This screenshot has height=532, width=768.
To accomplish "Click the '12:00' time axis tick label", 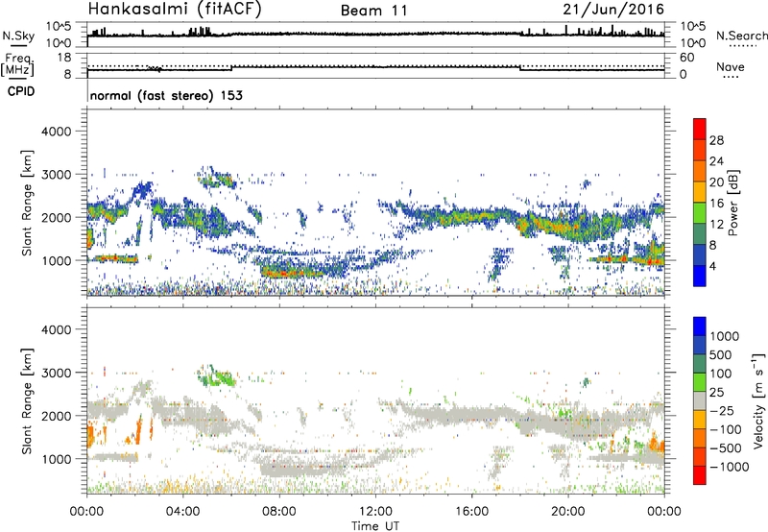I will point(375,512).
